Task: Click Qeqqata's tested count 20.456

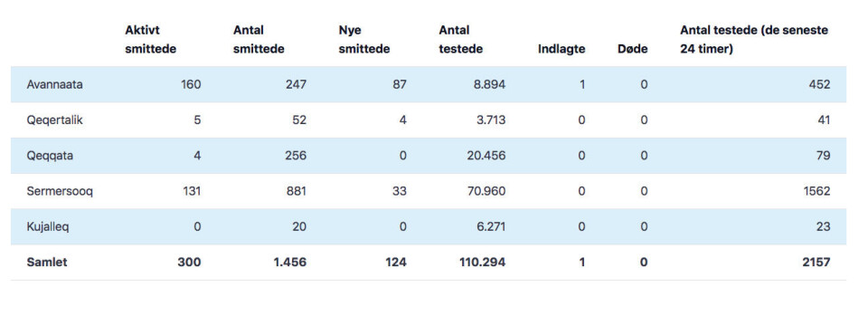Action: 486,156
